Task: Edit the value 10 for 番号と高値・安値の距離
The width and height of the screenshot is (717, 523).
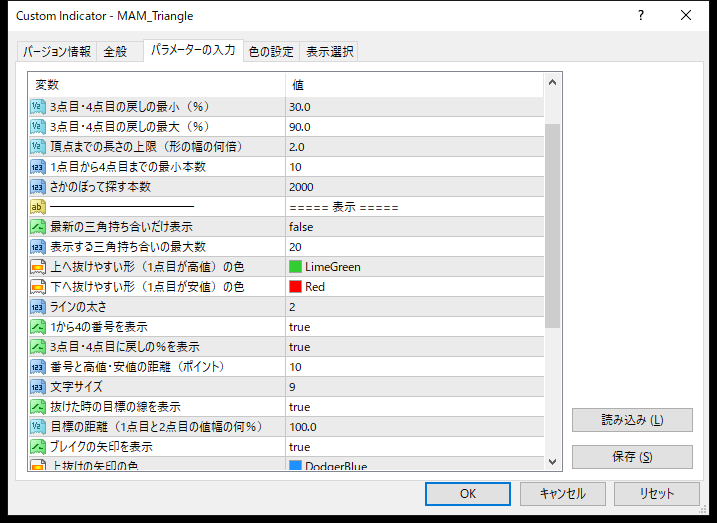Action: 414,367
